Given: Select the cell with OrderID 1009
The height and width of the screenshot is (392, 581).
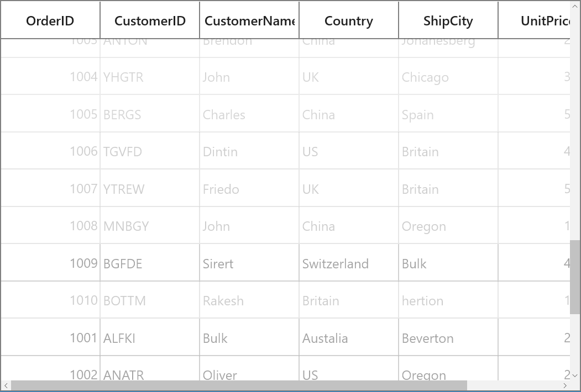Looking at the screenshot, I should pyautogui.click(x=50, y=262).
